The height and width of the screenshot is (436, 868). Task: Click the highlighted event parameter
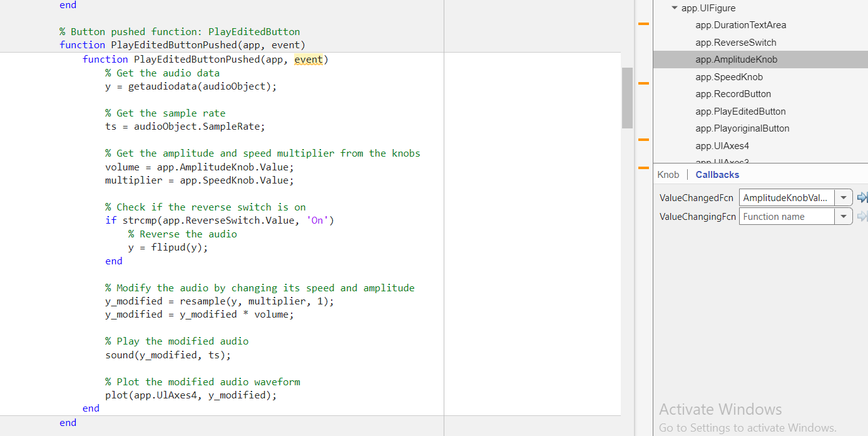[308, 59]
